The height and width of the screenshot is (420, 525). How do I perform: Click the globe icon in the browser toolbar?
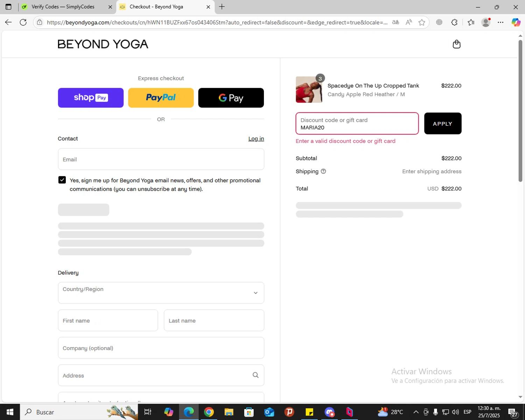(x=439, y=22)
